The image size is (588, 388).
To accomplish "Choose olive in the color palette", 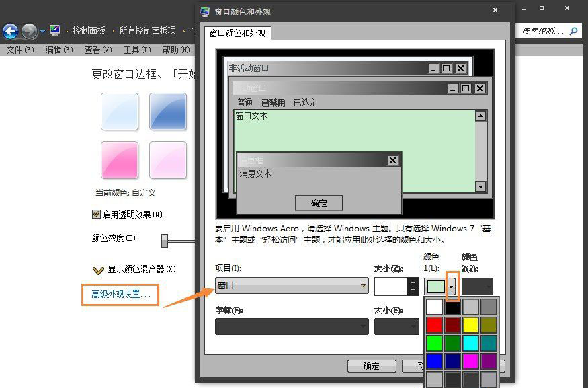I will (x=489, y=325).
